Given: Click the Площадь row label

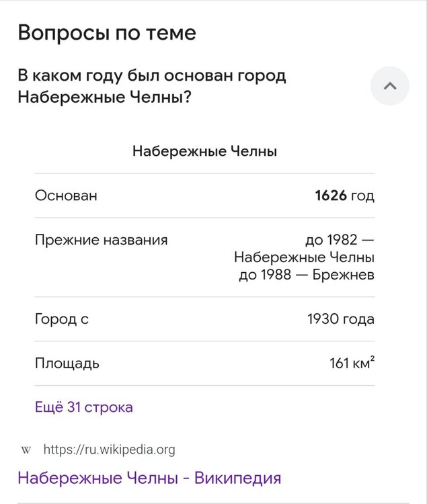Looking at the screenshot, I should (x=67, y=364).
